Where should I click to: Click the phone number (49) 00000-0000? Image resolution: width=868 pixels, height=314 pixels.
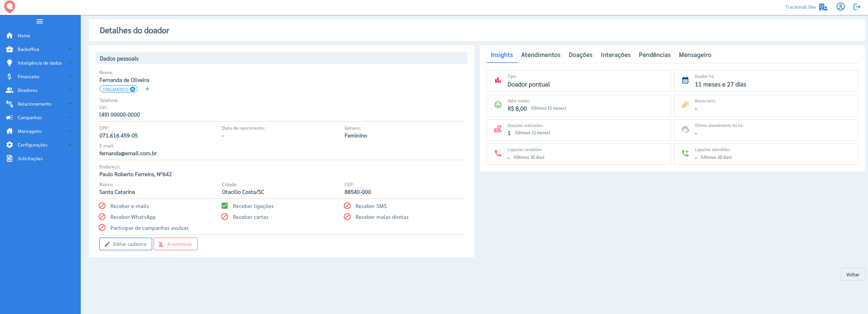point(120,115)
